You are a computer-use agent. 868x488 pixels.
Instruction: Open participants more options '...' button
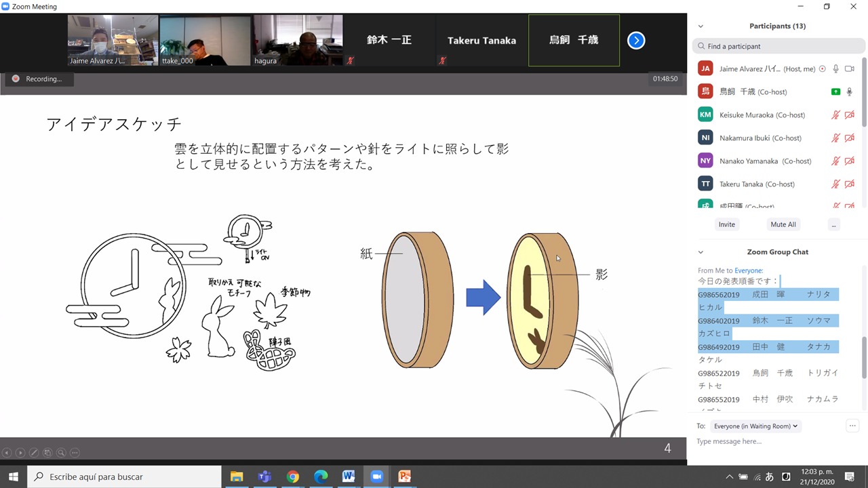tap(833, 224)
